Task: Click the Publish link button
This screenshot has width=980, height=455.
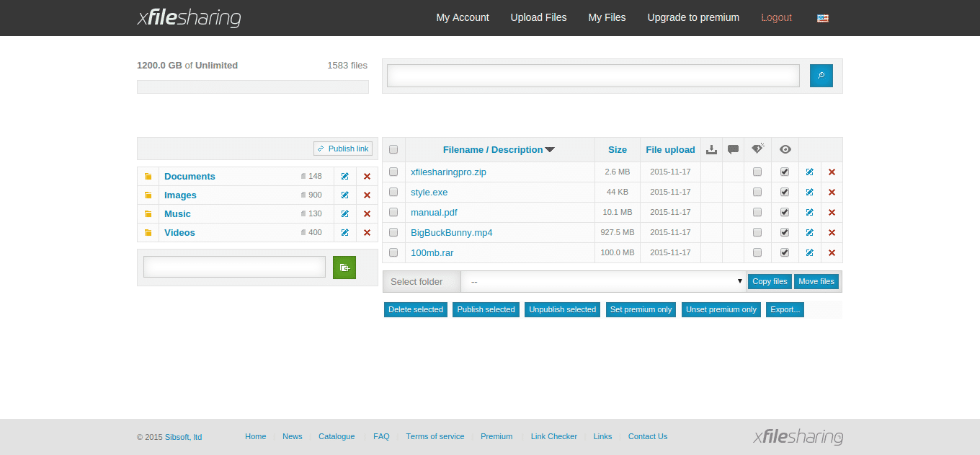Action: tap(343, 149)
